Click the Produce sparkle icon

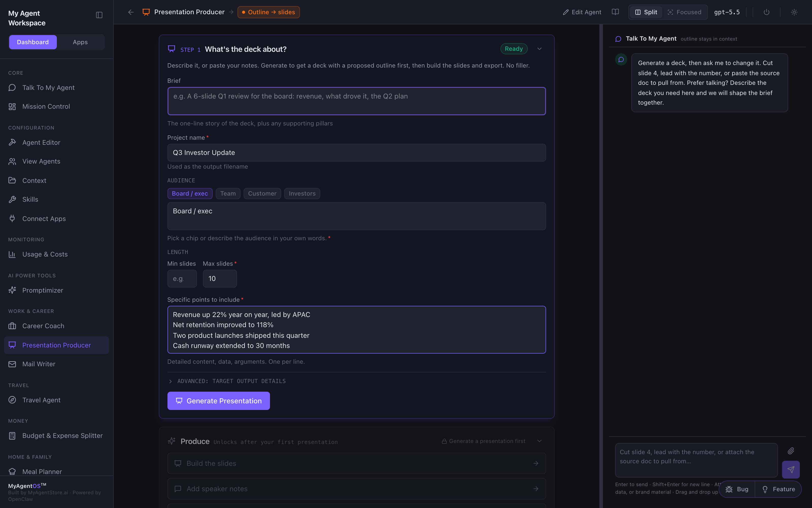coord(172,441)
